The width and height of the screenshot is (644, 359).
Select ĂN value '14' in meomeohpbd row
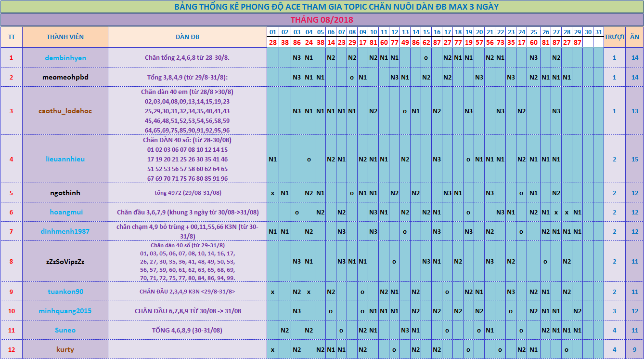tap(635, 77)
